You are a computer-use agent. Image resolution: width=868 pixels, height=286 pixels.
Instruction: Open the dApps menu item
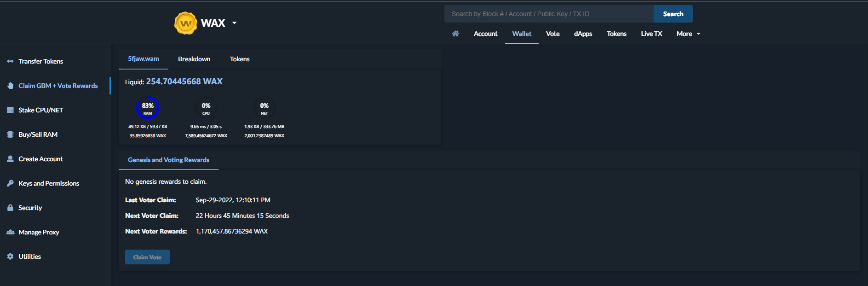[583, 34]
